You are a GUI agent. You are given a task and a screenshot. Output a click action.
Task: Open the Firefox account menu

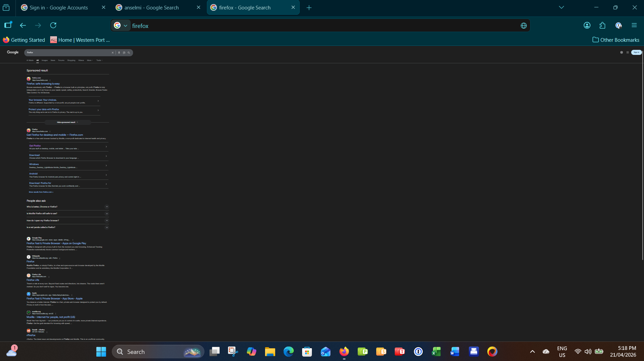pyautogui.click(x=587, y=25)
